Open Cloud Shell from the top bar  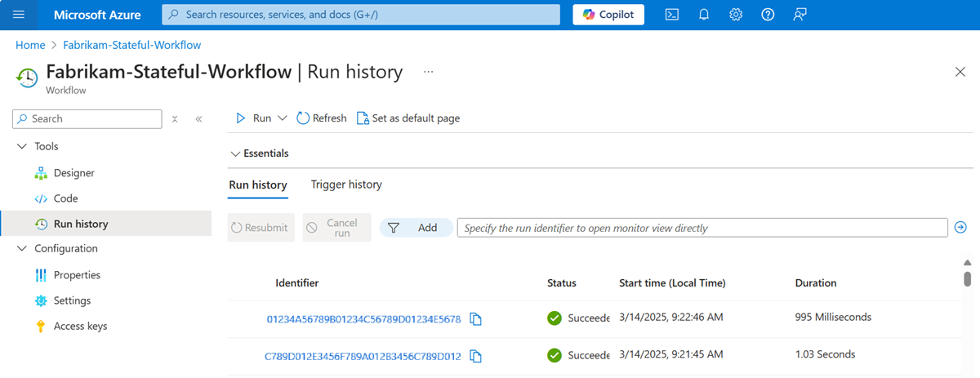click(672, 15)
